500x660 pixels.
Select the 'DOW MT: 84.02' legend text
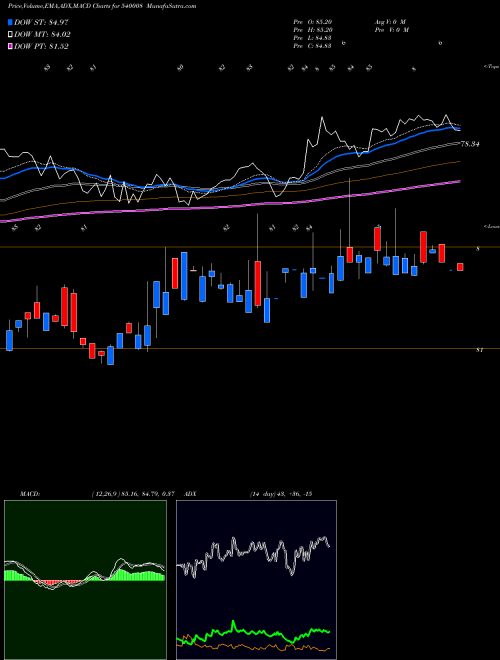(x=42, y=35)
